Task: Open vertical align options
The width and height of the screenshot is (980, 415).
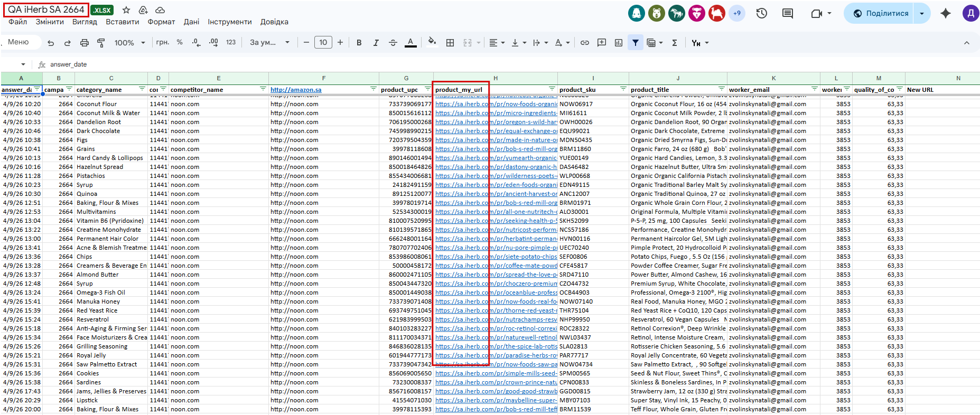Action: point(519,43)
